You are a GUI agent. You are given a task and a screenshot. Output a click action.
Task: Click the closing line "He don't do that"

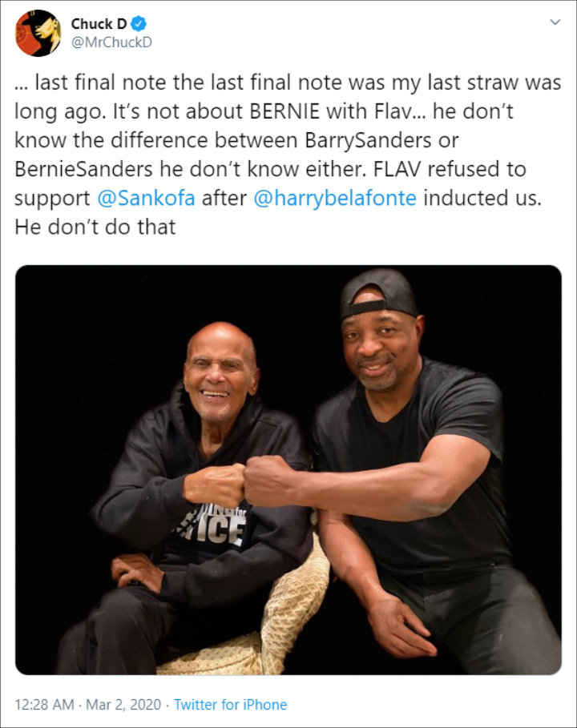[x=95, y=227]
